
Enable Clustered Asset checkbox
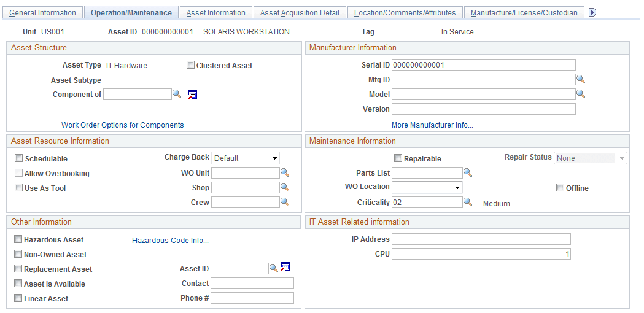click(x=190, y=65)
